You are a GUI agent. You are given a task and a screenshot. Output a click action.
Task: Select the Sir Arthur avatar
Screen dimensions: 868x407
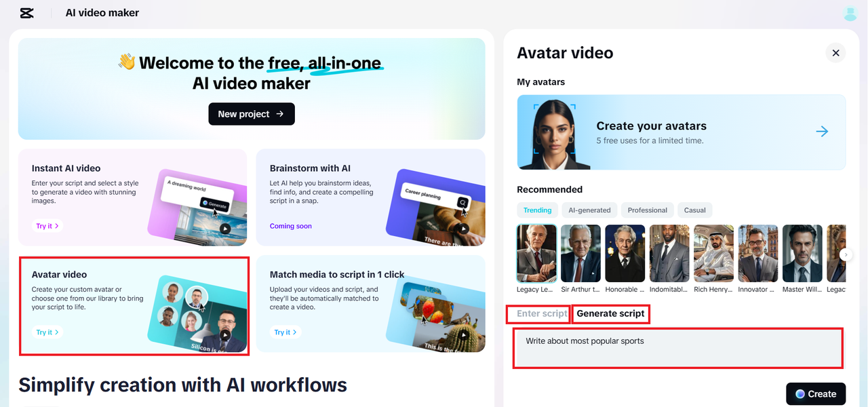(x=580, y=252)
